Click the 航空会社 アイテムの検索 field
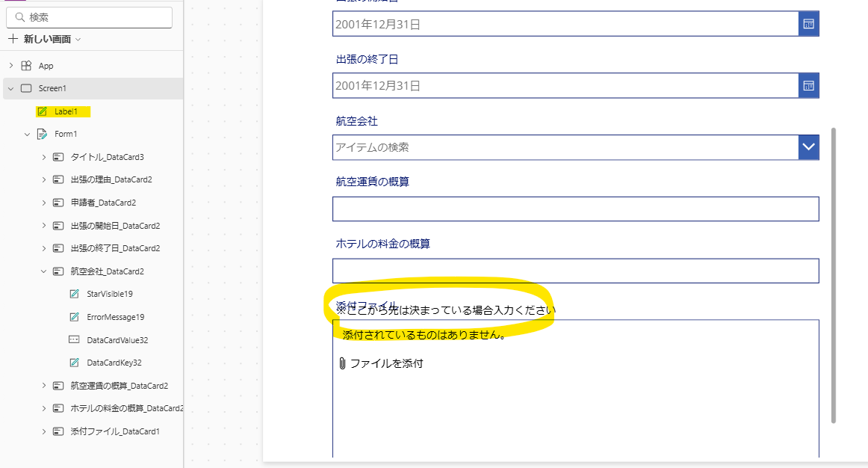 click(565, 147)
